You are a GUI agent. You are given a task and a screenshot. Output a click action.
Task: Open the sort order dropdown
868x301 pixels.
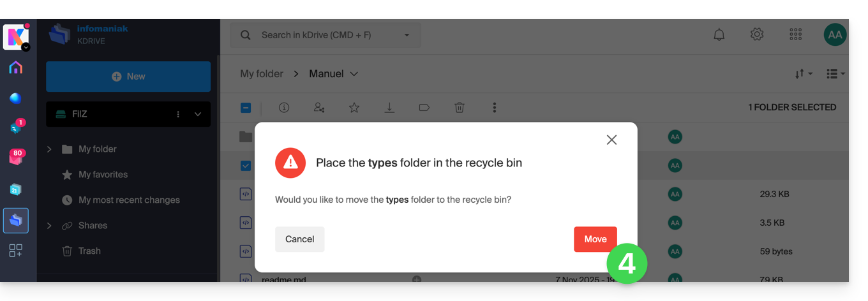coord(803,74)
